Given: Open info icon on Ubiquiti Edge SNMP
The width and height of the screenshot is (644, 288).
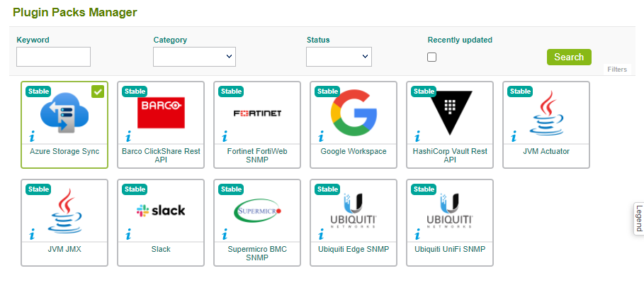Looking at the screenshot, I should (321, 235).
